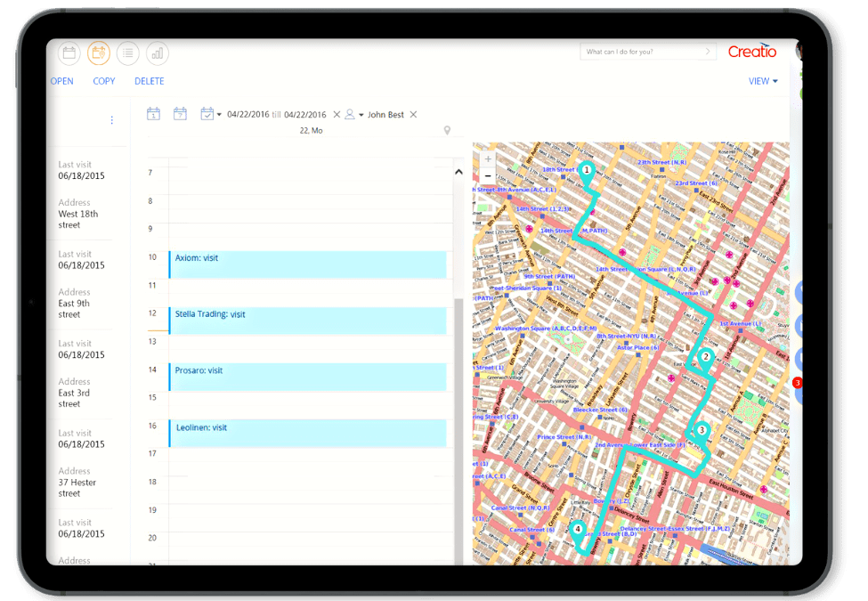Click the single-day calendar filter icon

pos(153,114)
